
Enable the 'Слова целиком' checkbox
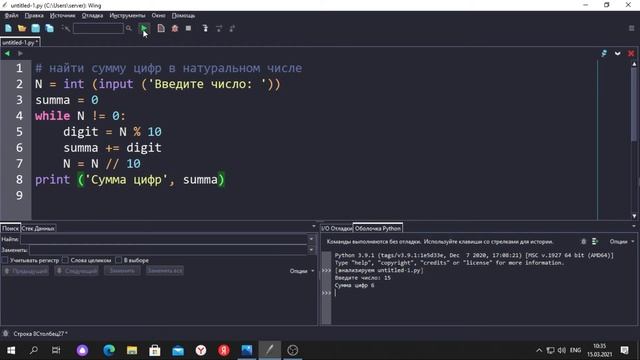coord(65,260)
